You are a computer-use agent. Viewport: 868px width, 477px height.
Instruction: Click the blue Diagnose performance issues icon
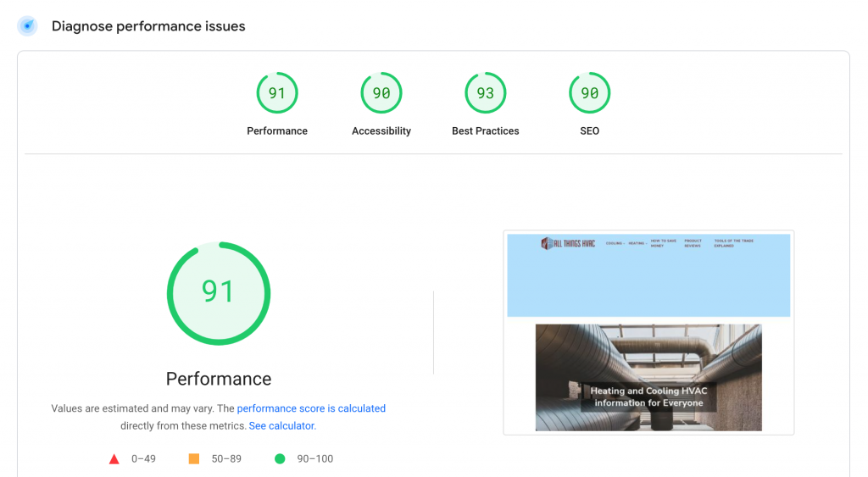click(27, 26)
